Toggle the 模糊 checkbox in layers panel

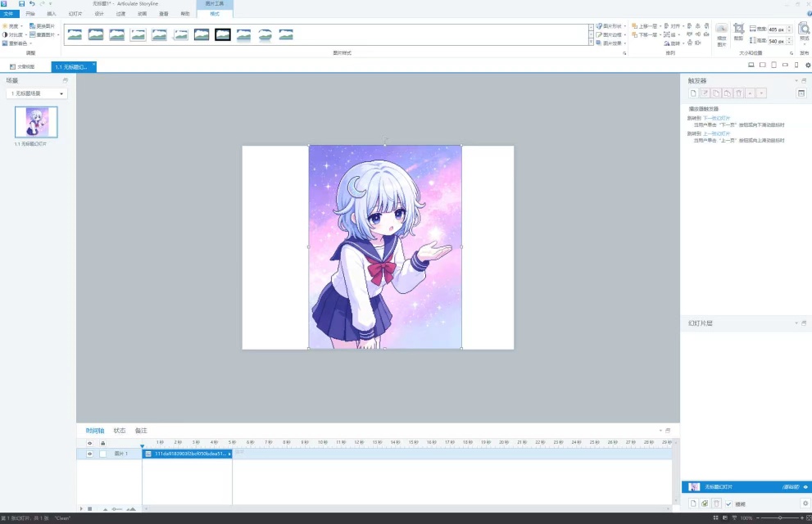[x=728, y=504]
